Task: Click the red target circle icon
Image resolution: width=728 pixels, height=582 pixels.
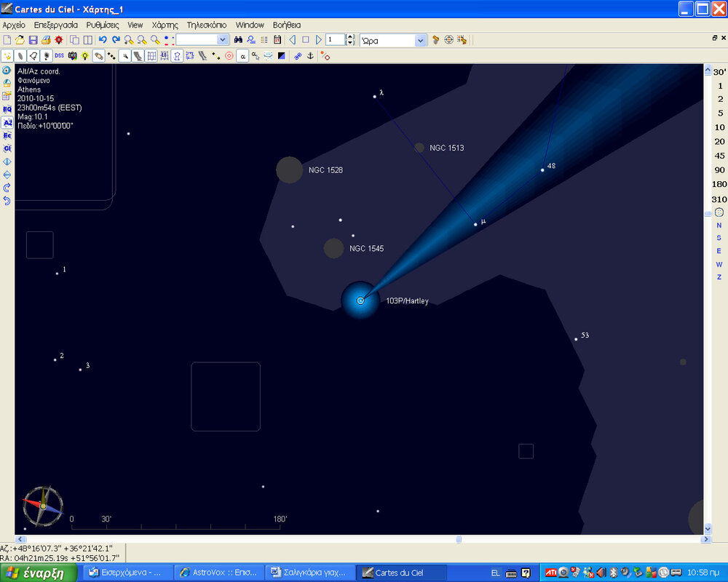Action: tap(229, 56)
